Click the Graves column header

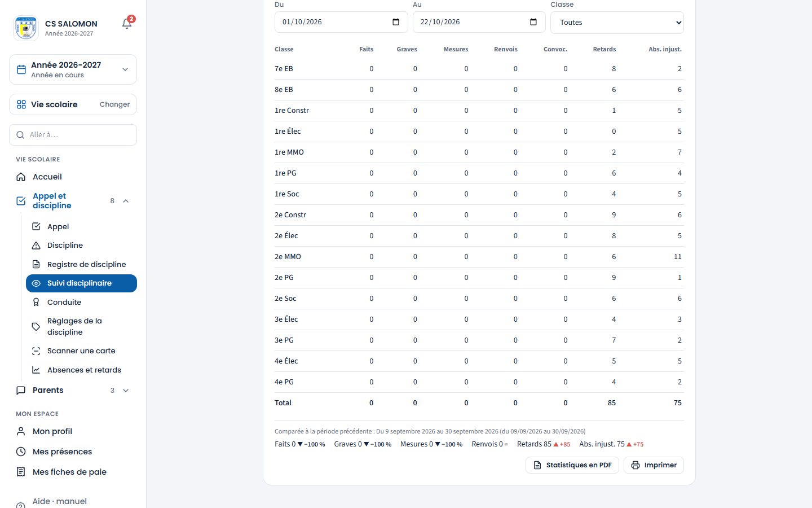coord(407,49)
